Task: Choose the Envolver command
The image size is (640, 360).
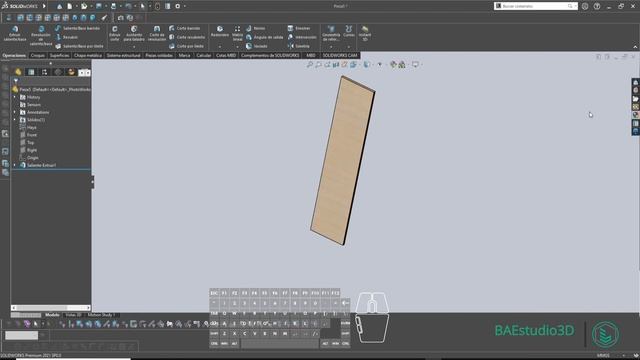Action: 299,28
